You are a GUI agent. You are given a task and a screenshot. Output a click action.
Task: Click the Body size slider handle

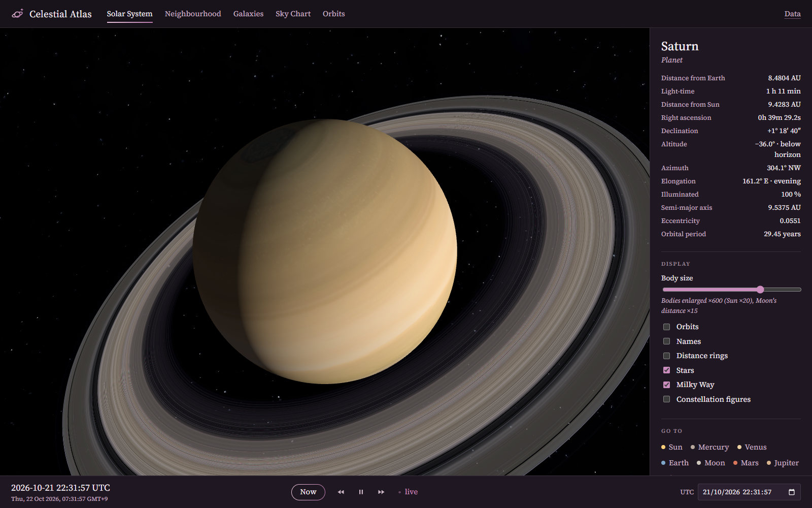click(760, 290)
